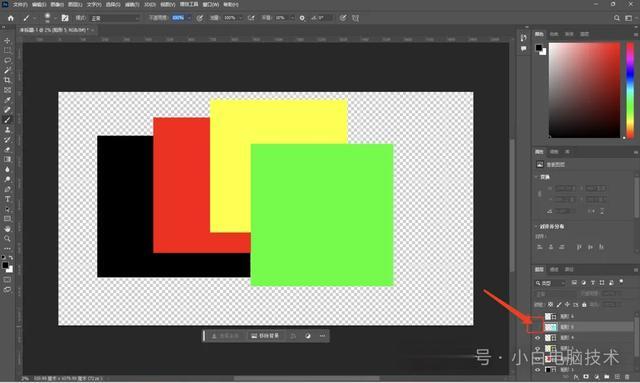640x383 pixels.
Task: Select the Hand tool
Action: pos(7,229)
